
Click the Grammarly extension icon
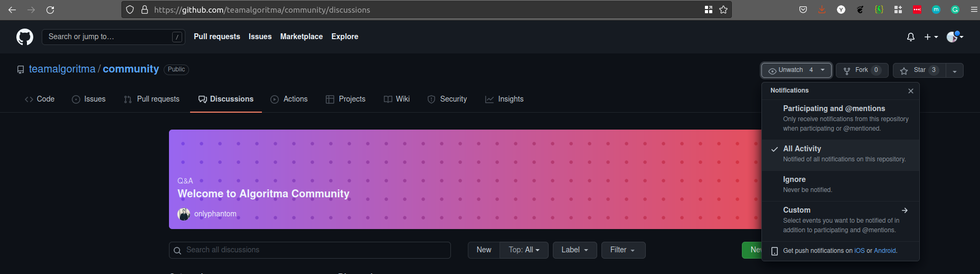(955, 10)
